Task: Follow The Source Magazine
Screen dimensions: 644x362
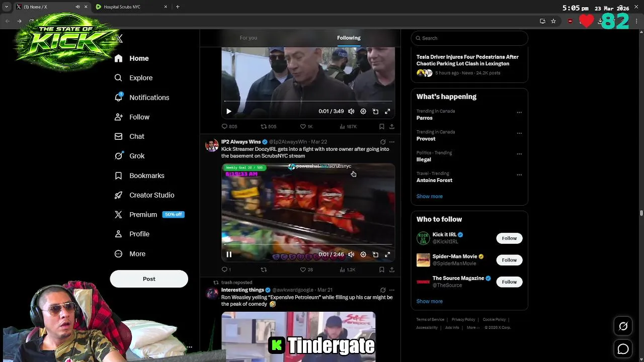Action: coord(509,282)
